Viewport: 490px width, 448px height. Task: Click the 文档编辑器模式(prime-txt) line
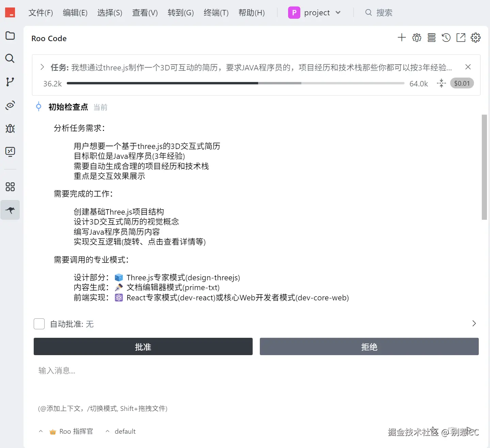[x=173, y=287]
